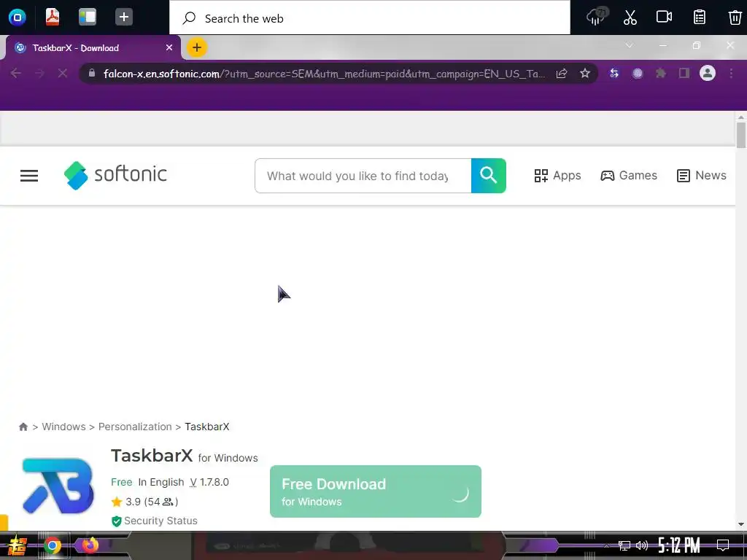This screenshot has width=747, height=560.
Task: Click the trash bin icon in the top bar
Action: point(735,17)
